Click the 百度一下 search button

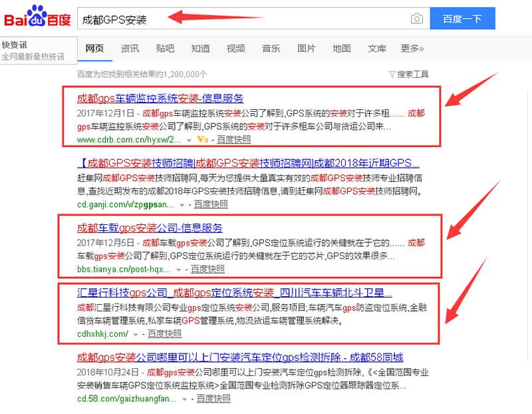(x=462, y=19)
